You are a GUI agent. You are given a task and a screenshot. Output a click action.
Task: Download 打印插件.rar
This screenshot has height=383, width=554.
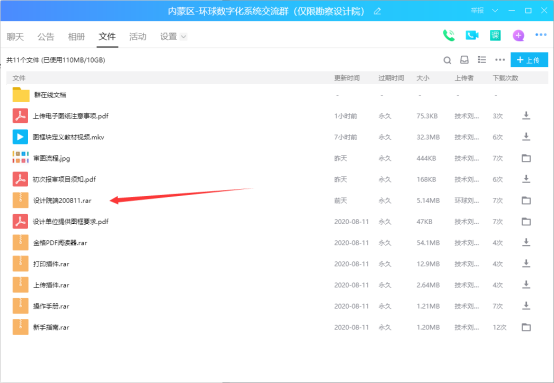526,264
